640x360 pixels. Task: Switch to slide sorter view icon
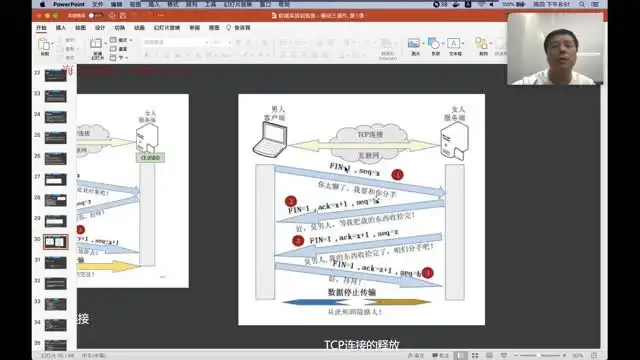475,356
